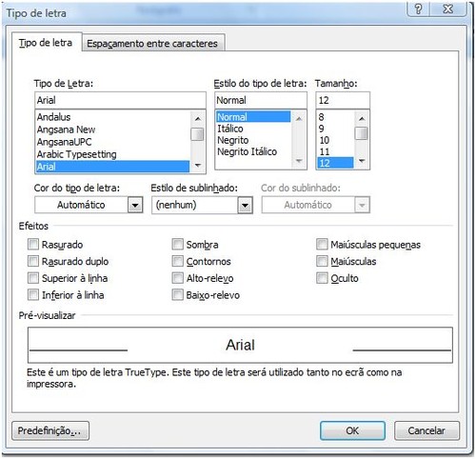Select size 8 in the size list
This screenshot has height=459, width=476.
335,117
